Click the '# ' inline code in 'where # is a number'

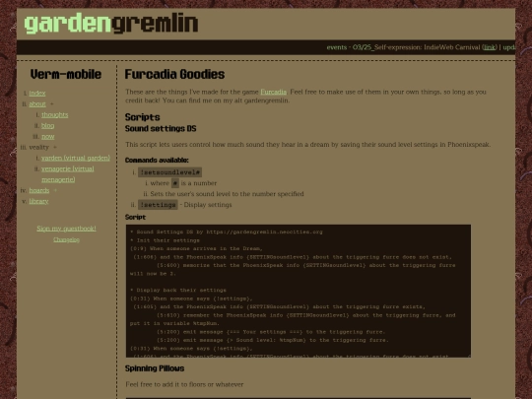point(175,183)
